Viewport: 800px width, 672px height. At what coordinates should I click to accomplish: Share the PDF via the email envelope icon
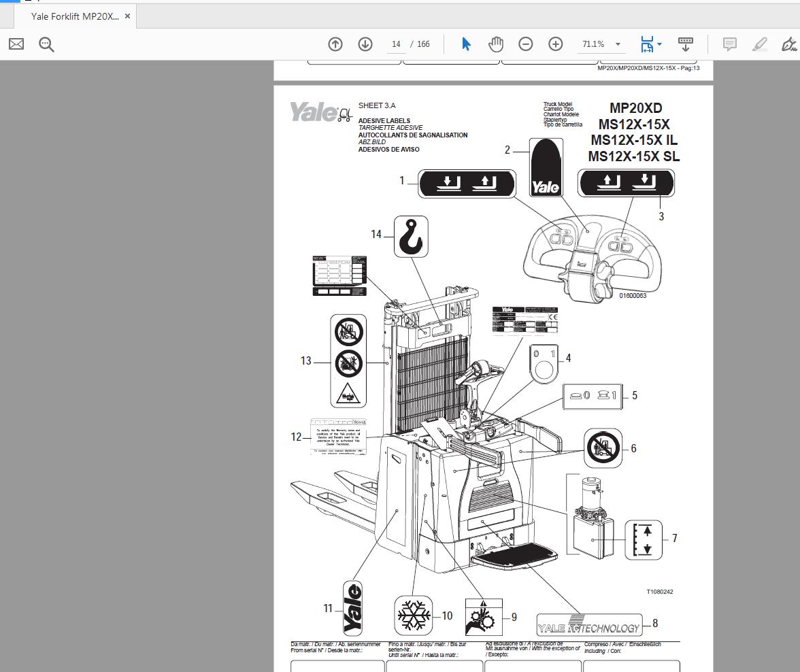pyautogui.click(x=16, y=44)
